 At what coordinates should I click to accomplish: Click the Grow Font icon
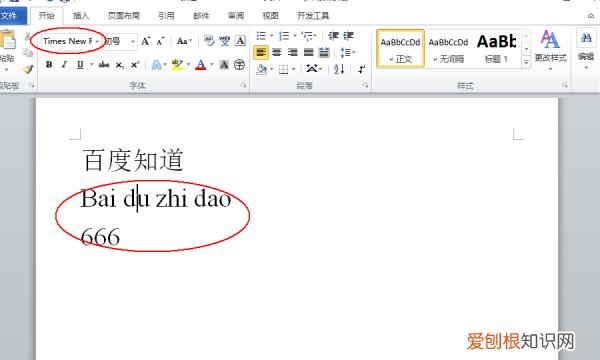click(146, 41)
